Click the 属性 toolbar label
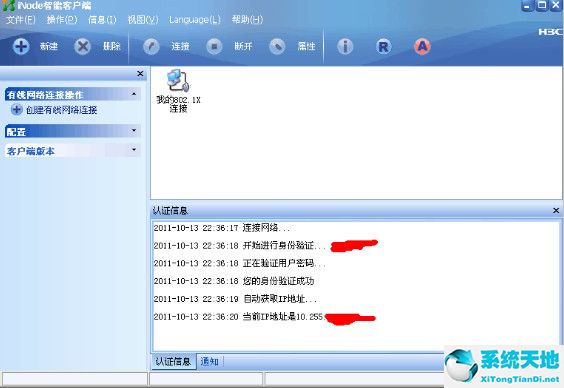Image resolution: width=564 pixels, height=388 pixels. coord(306,46)
